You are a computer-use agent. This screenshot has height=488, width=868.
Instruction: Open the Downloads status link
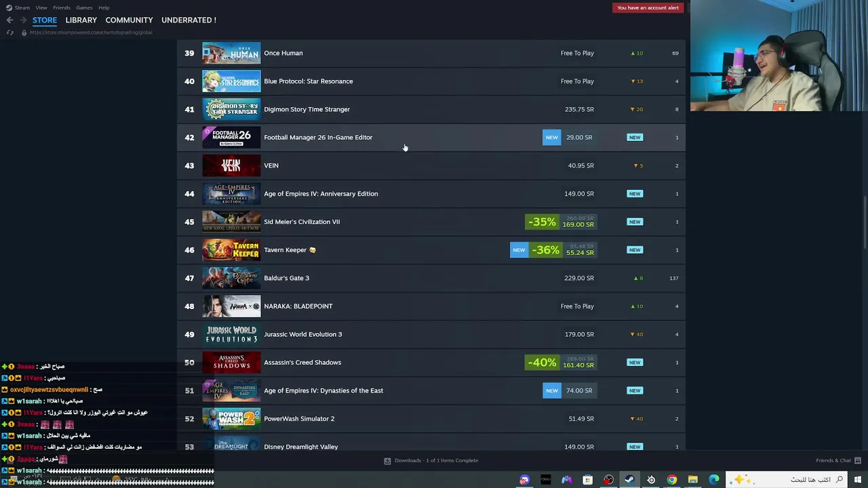point(436,461)
